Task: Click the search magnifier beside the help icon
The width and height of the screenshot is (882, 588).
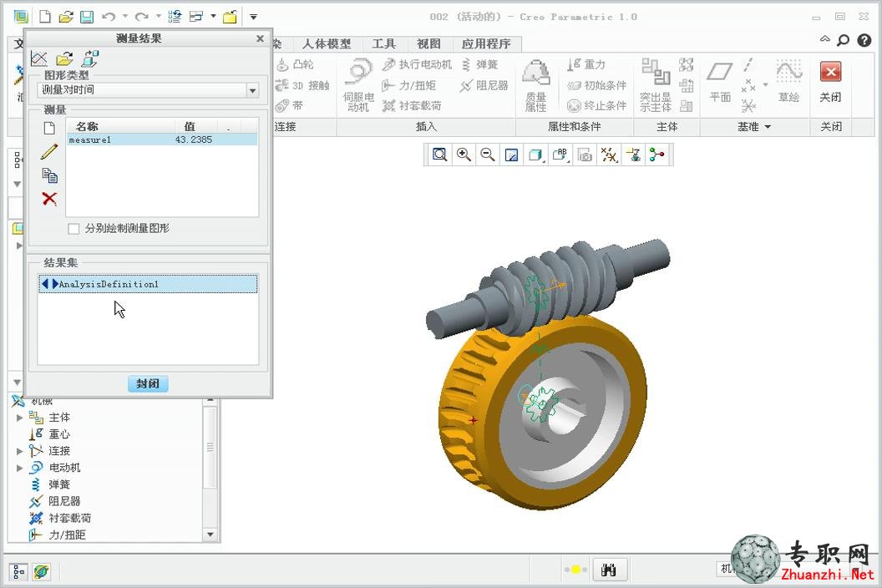Action: [844, 41]
